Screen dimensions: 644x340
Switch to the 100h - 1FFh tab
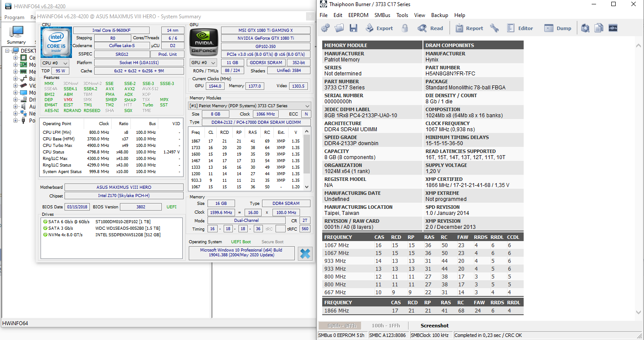click(x=385, y=326)
